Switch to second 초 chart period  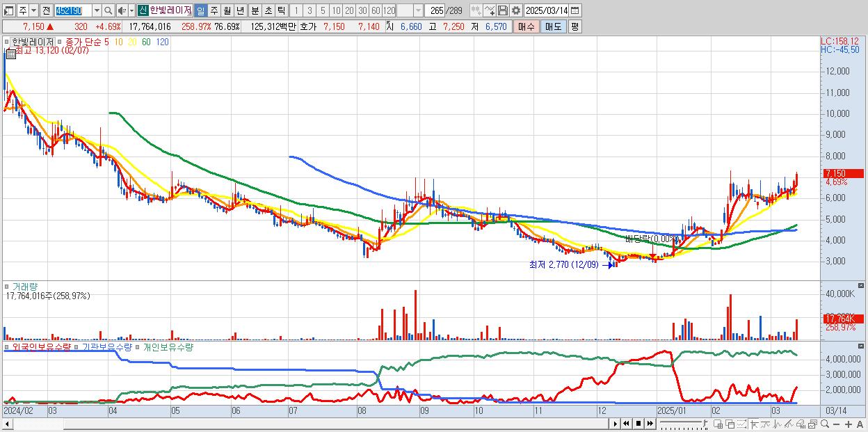tap(268, 10)
